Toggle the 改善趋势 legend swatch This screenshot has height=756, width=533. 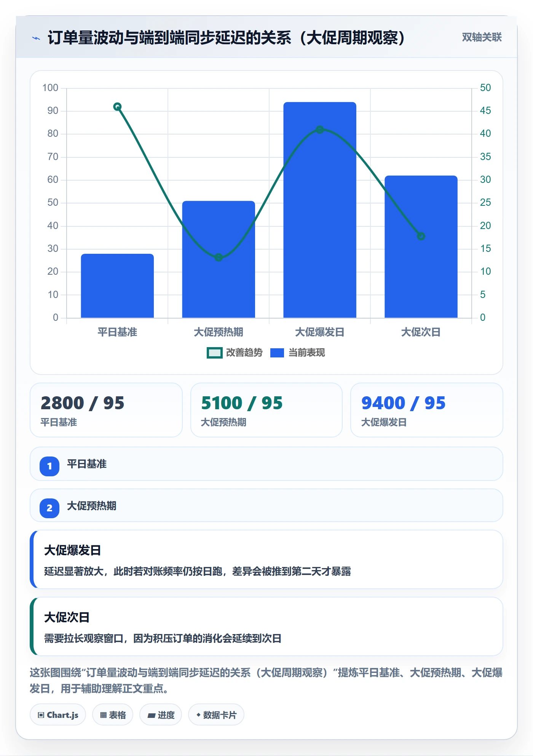click(x=214, y=353)
